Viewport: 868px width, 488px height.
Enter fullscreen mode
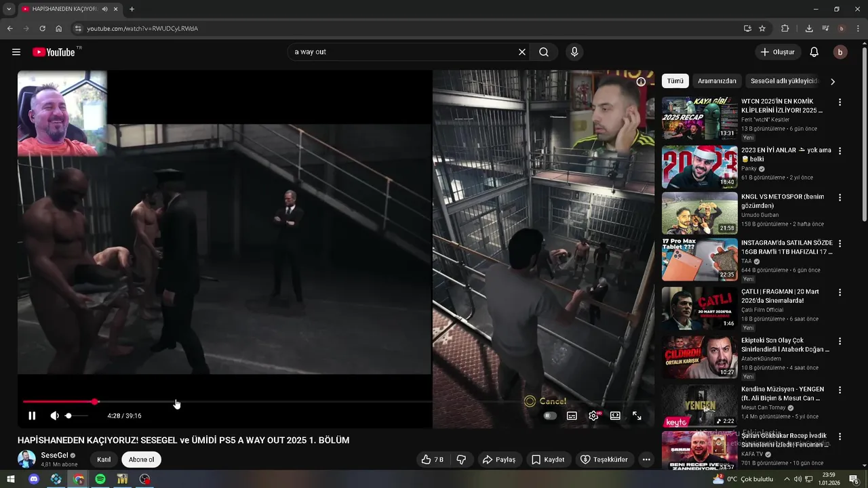(637, 415)
